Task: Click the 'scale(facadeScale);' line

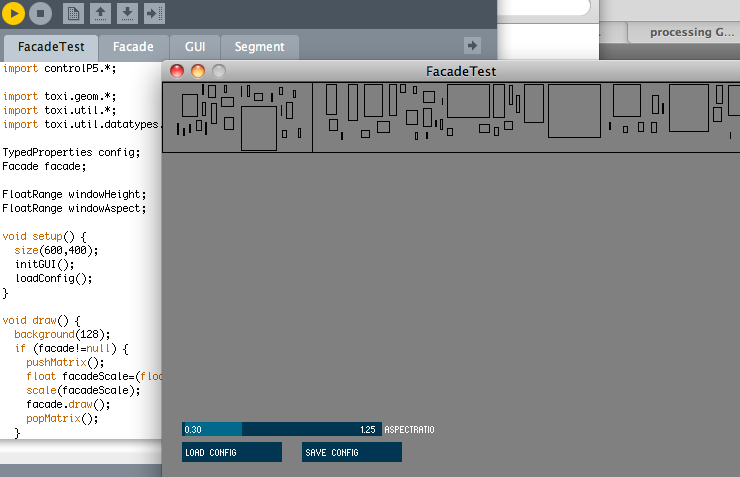Action: coord(83,391)
